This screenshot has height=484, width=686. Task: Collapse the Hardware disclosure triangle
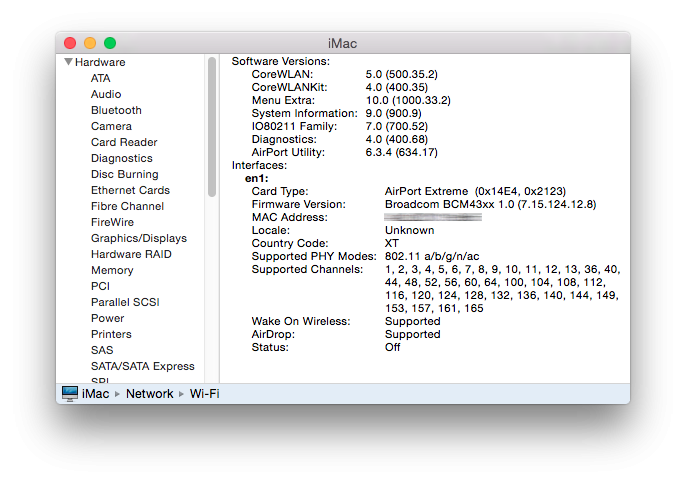68,62
